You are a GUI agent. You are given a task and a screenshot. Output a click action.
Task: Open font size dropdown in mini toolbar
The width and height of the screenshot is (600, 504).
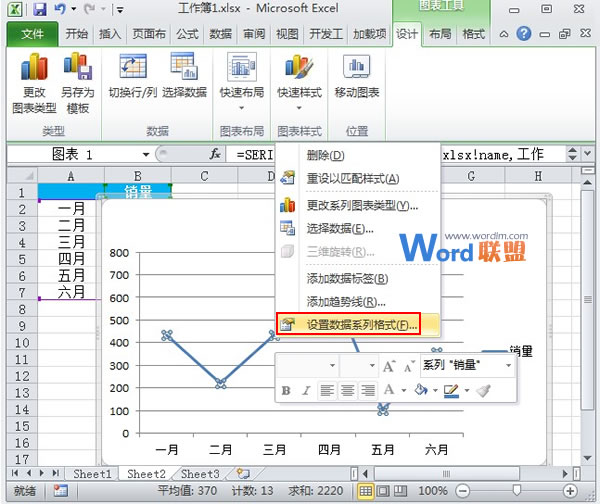[x=372, y=365]
